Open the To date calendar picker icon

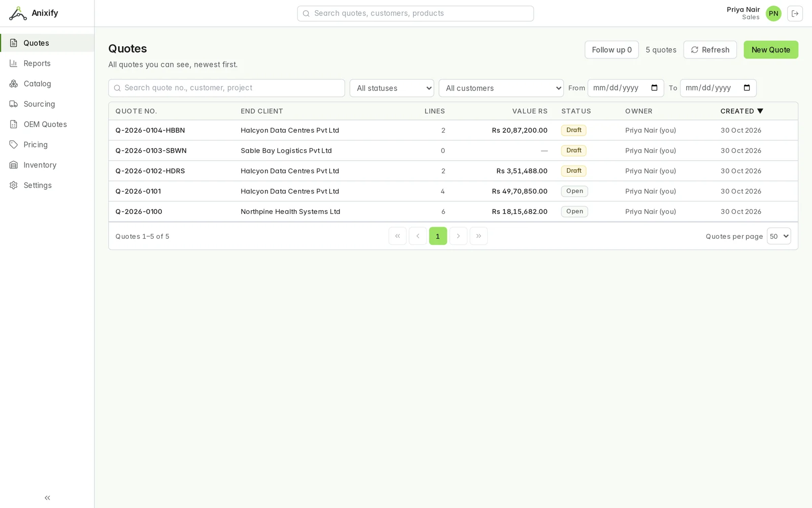click(x=747, y=88)
